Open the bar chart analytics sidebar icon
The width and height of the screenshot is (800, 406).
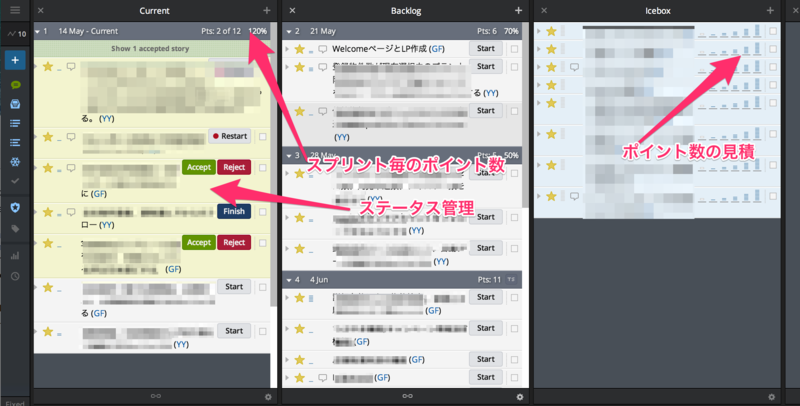coord(15,256)
